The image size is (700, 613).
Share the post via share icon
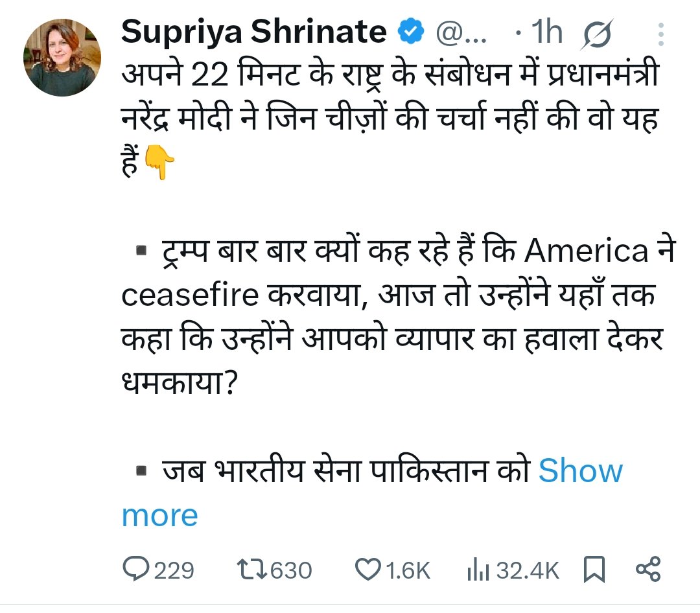click(x=648, y=570)
